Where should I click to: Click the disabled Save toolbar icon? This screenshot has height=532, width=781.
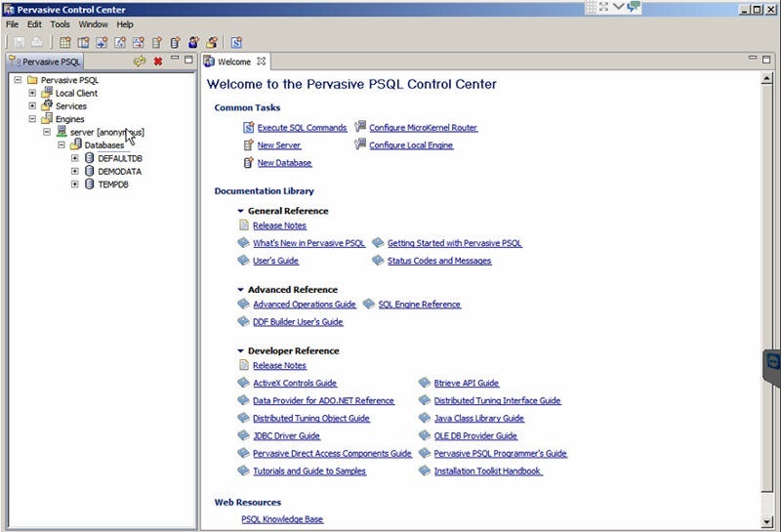(19, 43)
